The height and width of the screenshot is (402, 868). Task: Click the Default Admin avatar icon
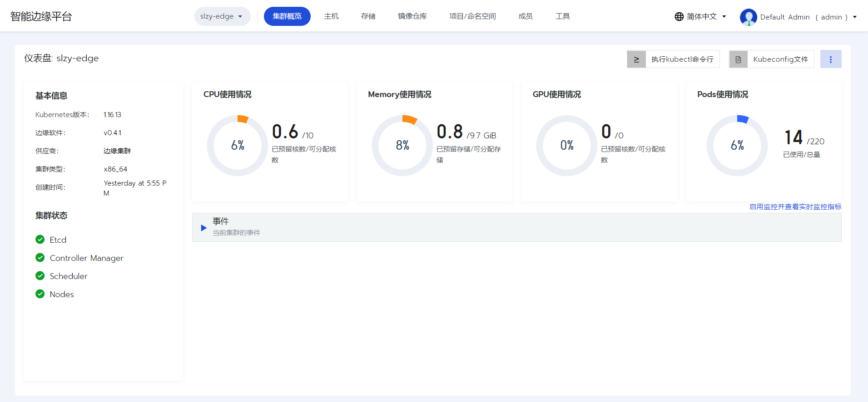point(748,17)
